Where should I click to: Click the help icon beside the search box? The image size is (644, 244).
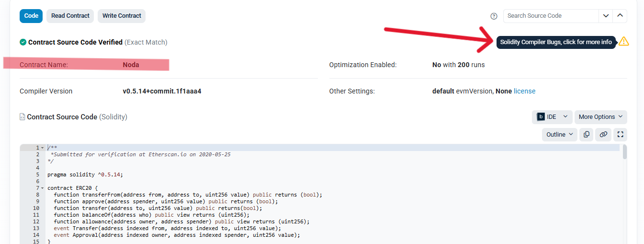click(494, 16)
